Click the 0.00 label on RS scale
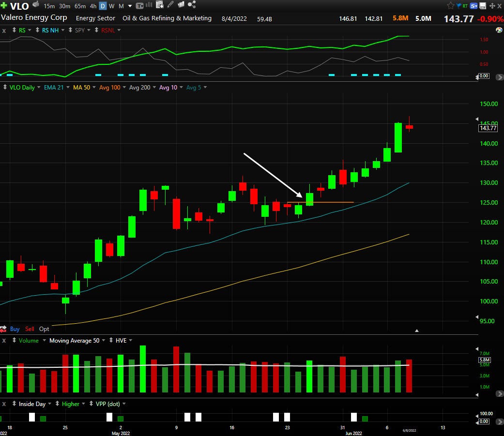This screenshot has height=436, width=504. 484,76
